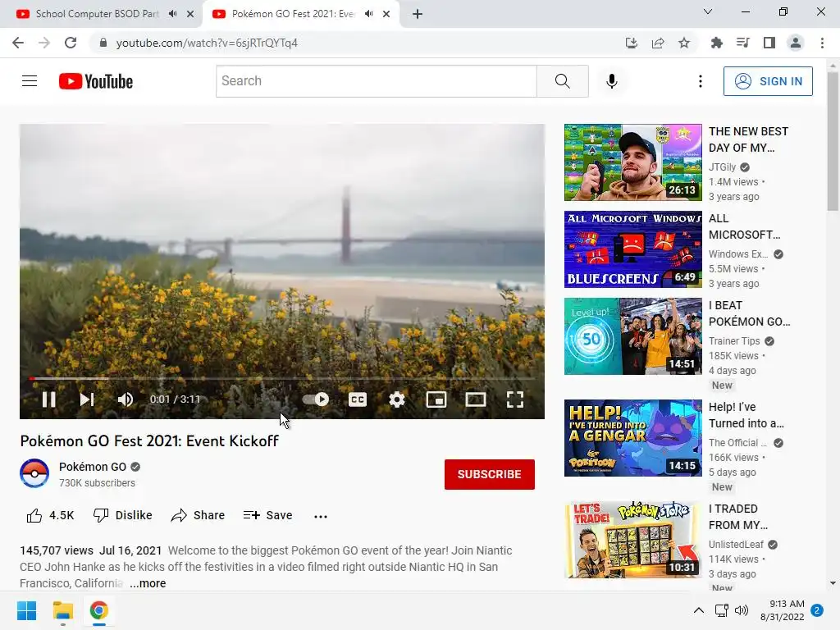Screen dimensions: 840x630
Task: Open the Windows Start menu
Action: click(27, 610)
